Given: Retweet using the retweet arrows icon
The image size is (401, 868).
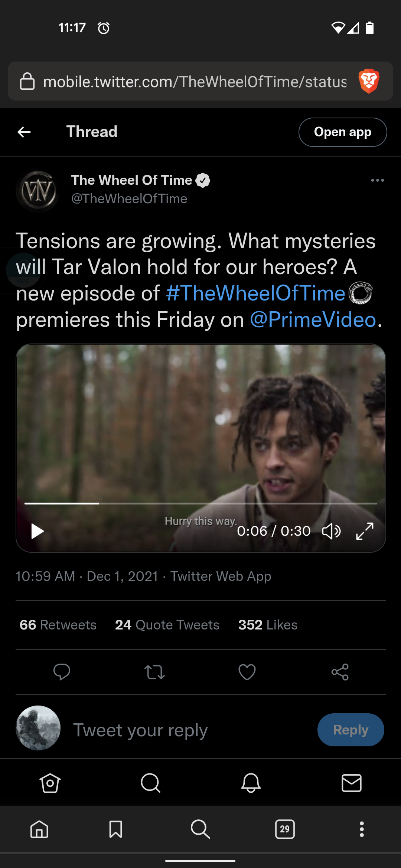Looking at the screenshot, I should pos(154,672).
